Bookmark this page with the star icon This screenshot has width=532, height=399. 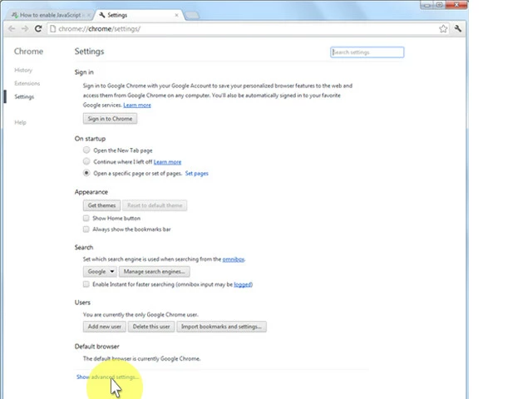point(443,29)
